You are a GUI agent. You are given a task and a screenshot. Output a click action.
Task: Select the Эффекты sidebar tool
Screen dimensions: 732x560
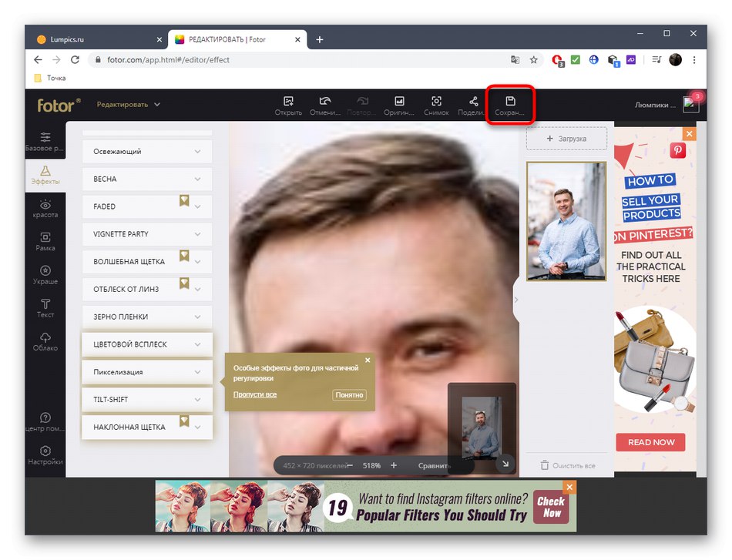point(45,175)
